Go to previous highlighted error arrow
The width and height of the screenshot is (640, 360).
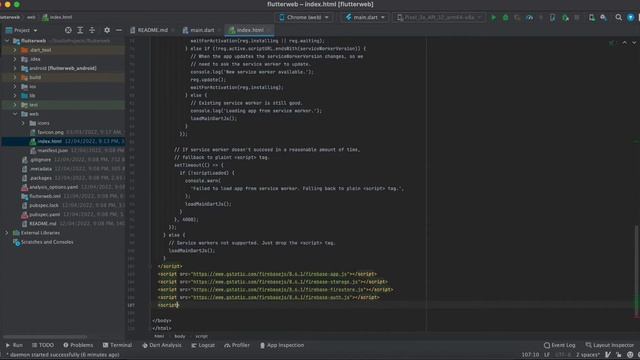coord(624,42)
